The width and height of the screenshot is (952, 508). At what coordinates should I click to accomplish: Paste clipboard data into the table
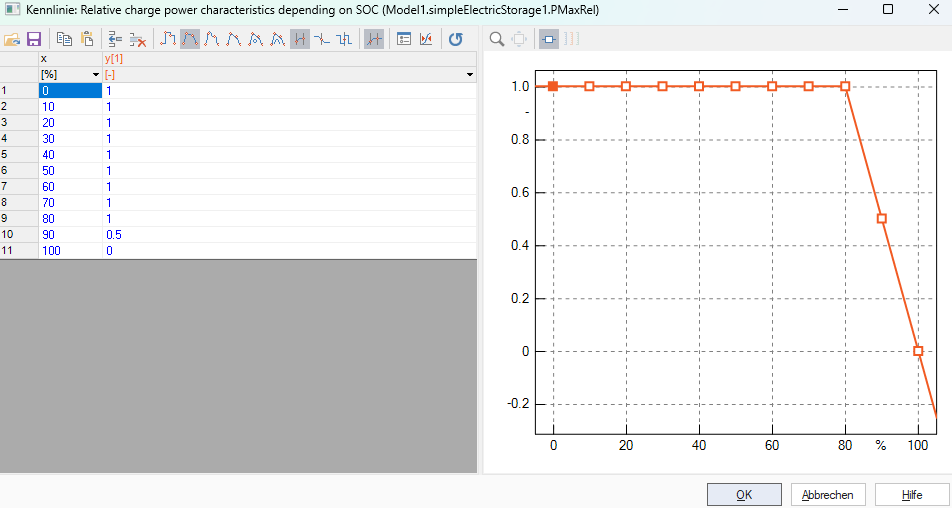pyautogui.click(x=87, y=39)
